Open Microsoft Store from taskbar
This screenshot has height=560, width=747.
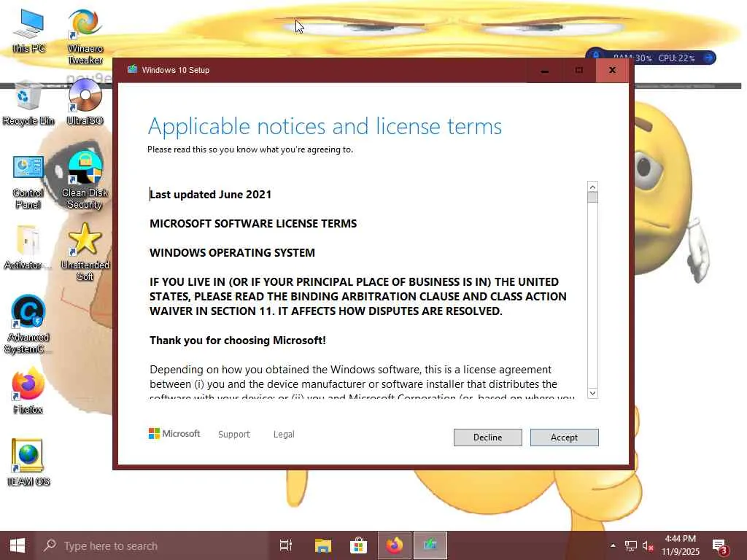[358, 545]
